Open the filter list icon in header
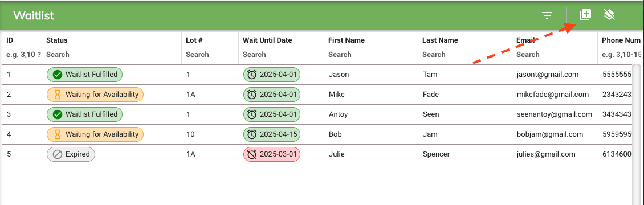The width and height of the screenshot is (644, 205). 547,15
